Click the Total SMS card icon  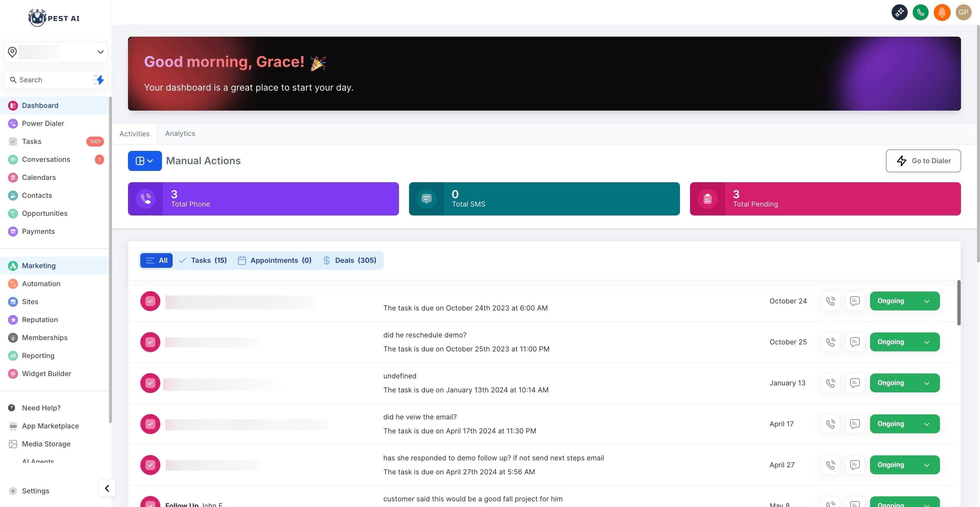426,199
